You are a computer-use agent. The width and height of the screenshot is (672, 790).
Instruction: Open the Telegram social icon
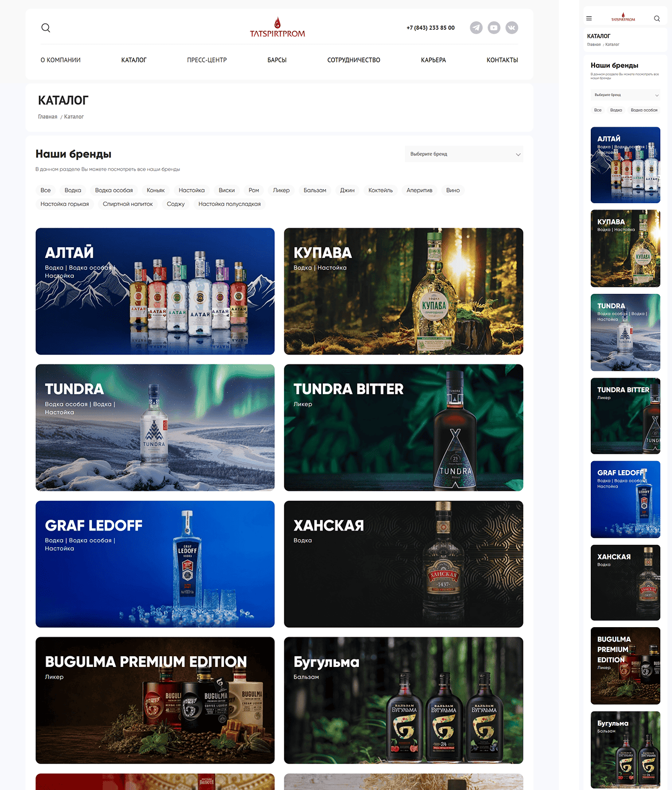(476, 28)
